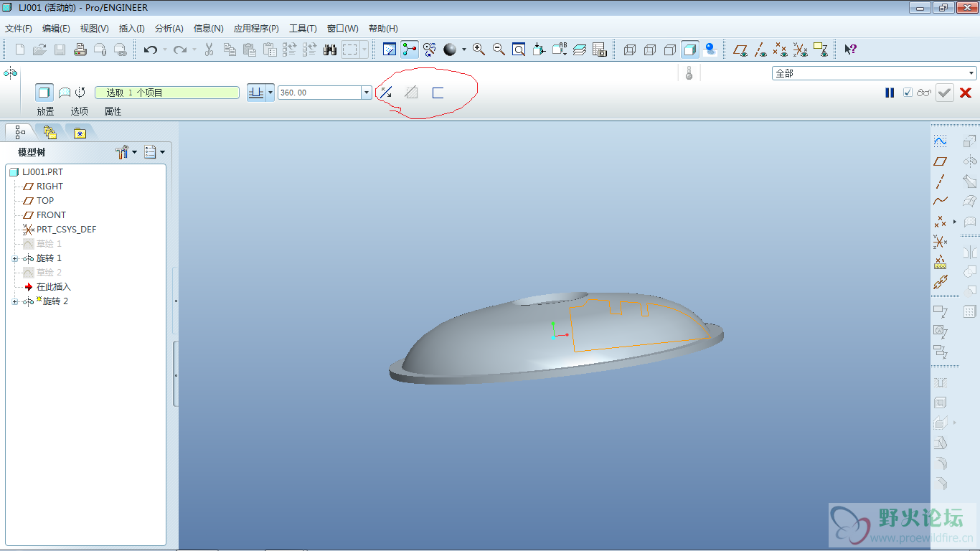Open the 属性 properties panel

[x=113, y=111]
